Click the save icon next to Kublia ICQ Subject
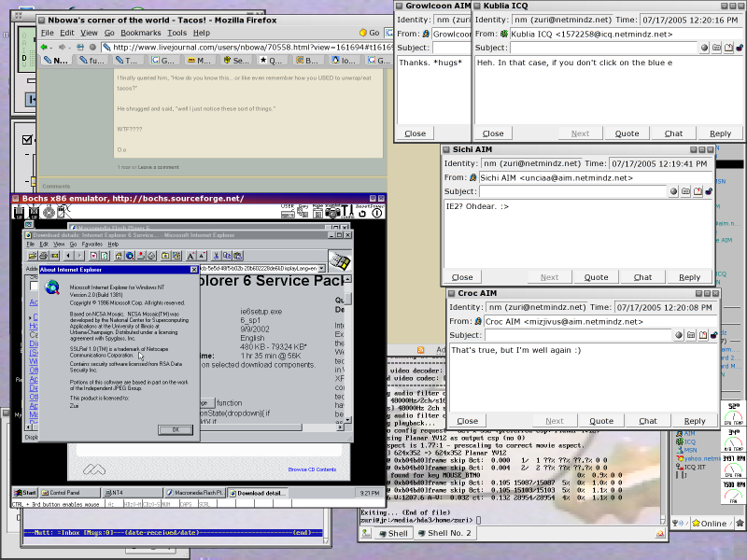 click(717, 48)
